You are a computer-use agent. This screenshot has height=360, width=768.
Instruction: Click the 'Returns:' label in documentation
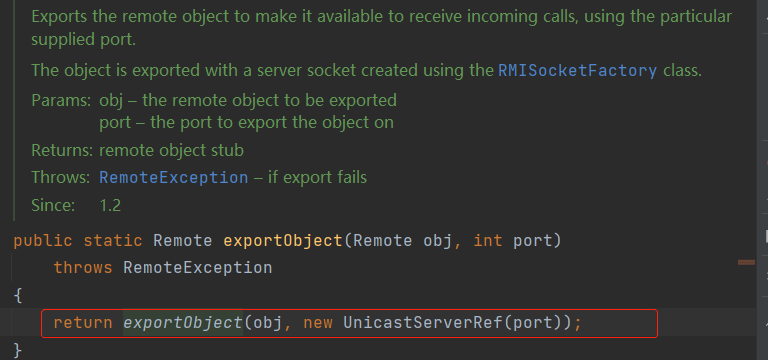pos(62,150)
